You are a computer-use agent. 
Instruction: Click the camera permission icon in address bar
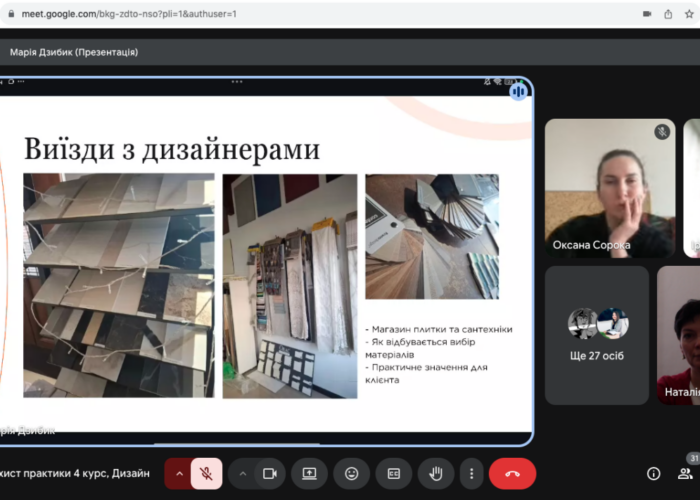click(641, 14)
